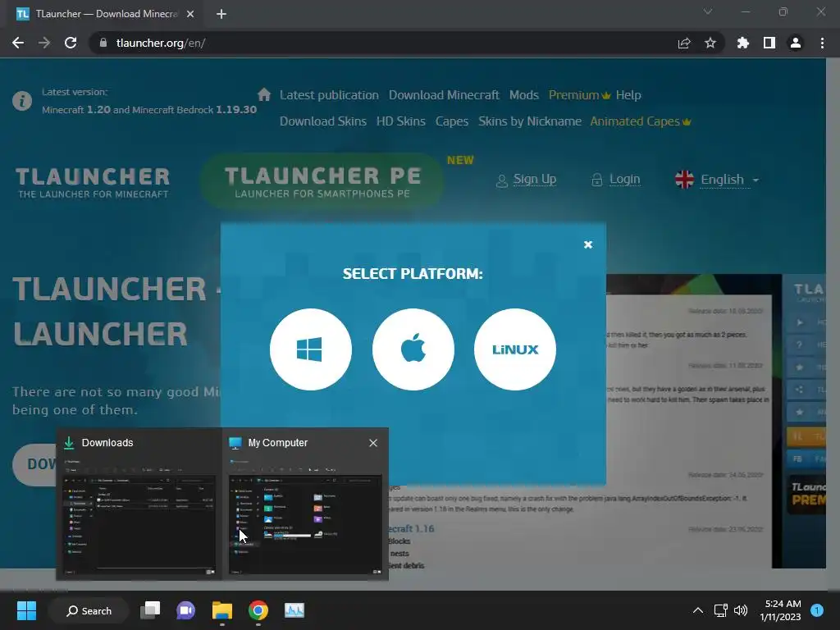Screen dimensions: 840x630
Task: Show hidden system tray icons
Action: click(697, 610)
